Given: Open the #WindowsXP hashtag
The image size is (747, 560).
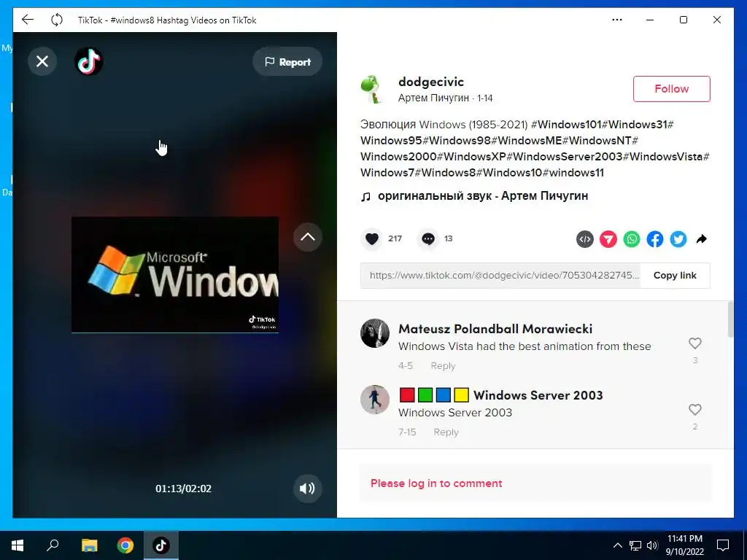Looking at the screenshot, I should [x=471, y=156].
